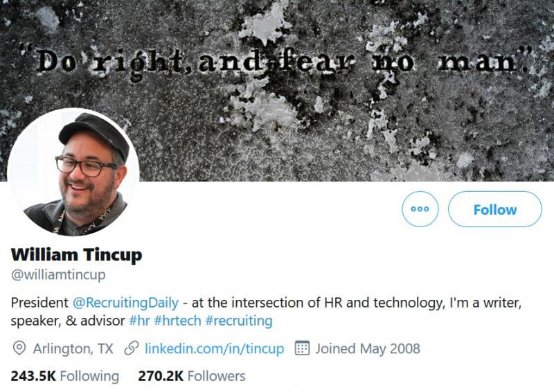Viewport: 554px width, 392px height.
Task: Open the #recruiting hashtag
Action: [x=239, y=321]
